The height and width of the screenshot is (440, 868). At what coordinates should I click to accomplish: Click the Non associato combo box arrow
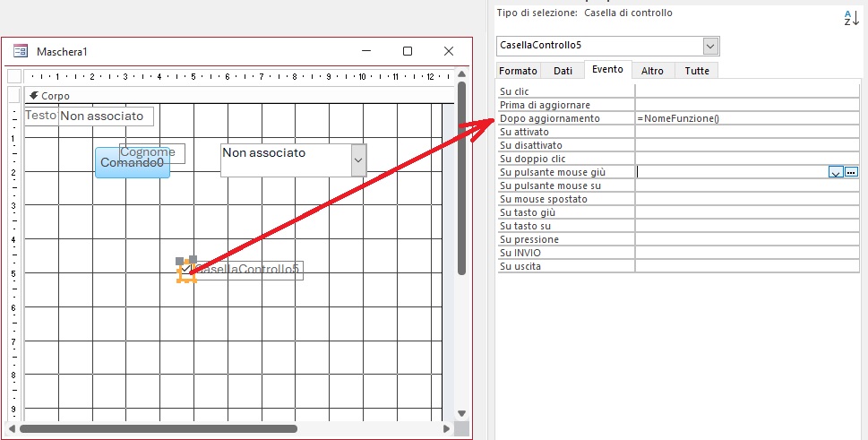click(357, 160)
